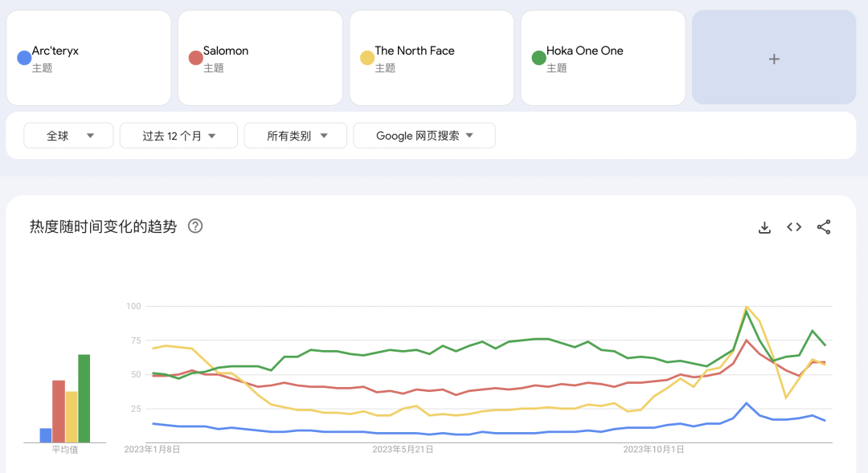Download the trend data as CSV
Viewport: 868px width, 473px height.
764,227
